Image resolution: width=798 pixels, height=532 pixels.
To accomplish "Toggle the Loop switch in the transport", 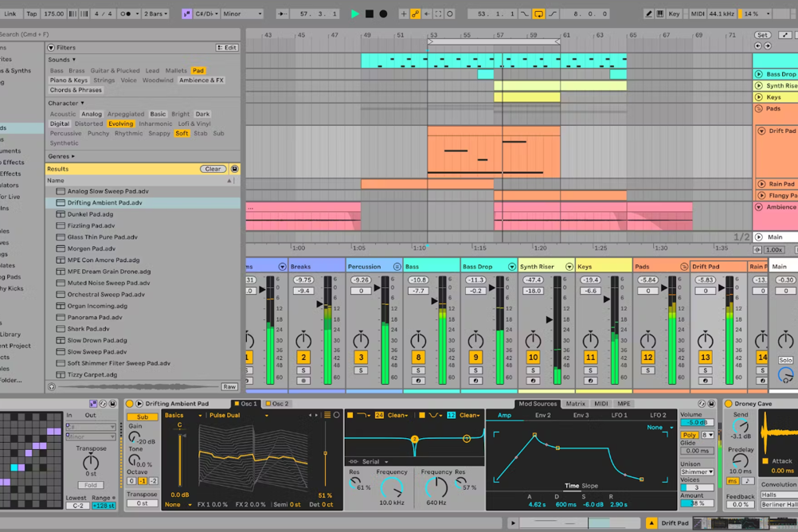I will [539, 14].
